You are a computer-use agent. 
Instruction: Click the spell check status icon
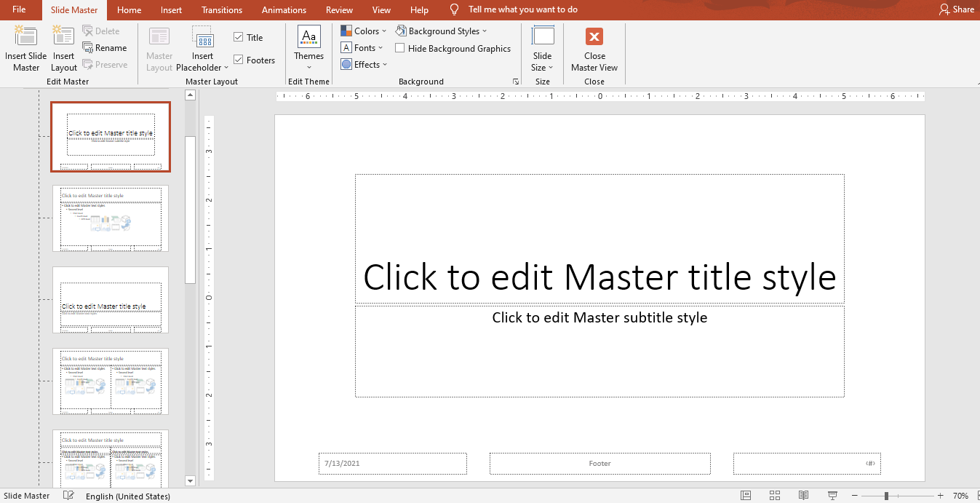tap(69, 496)
